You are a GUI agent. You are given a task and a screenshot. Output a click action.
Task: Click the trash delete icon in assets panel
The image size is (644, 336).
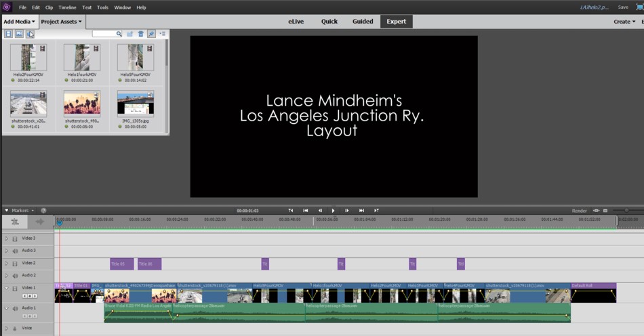[141, 34]
